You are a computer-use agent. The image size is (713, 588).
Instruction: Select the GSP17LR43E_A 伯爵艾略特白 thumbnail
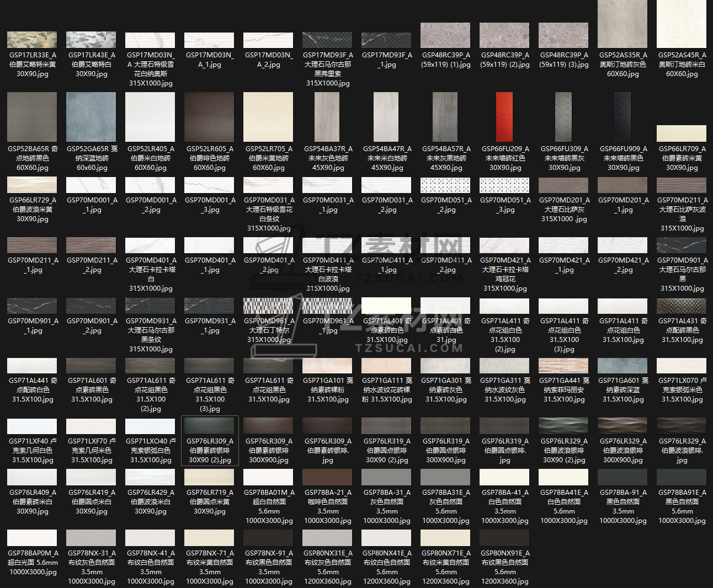(91, 40)
